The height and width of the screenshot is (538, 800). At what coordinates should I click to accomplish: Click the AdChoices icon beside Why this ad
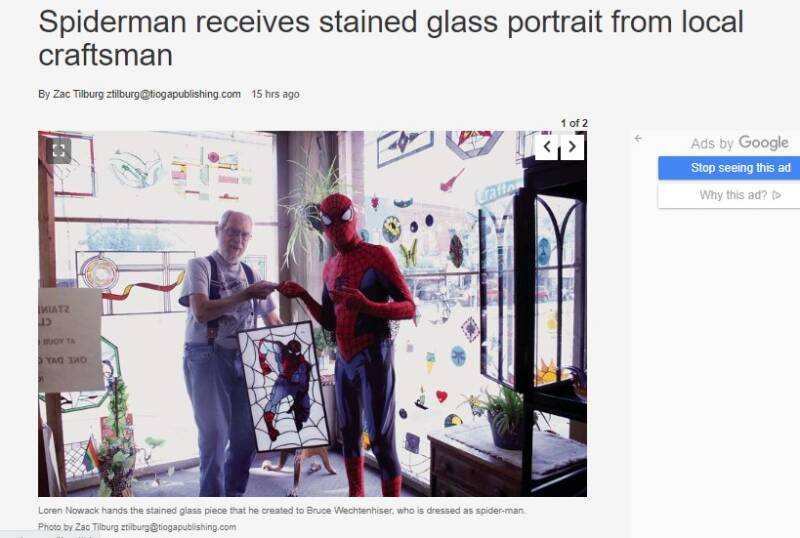(x=777, y=195)
